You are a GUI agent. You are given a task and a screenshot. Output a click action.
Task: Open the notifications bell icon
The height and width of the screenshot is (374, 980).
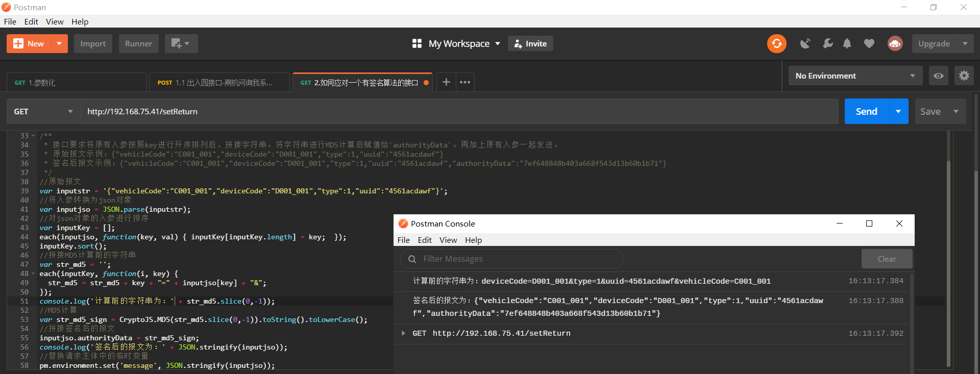pos(847,44)
